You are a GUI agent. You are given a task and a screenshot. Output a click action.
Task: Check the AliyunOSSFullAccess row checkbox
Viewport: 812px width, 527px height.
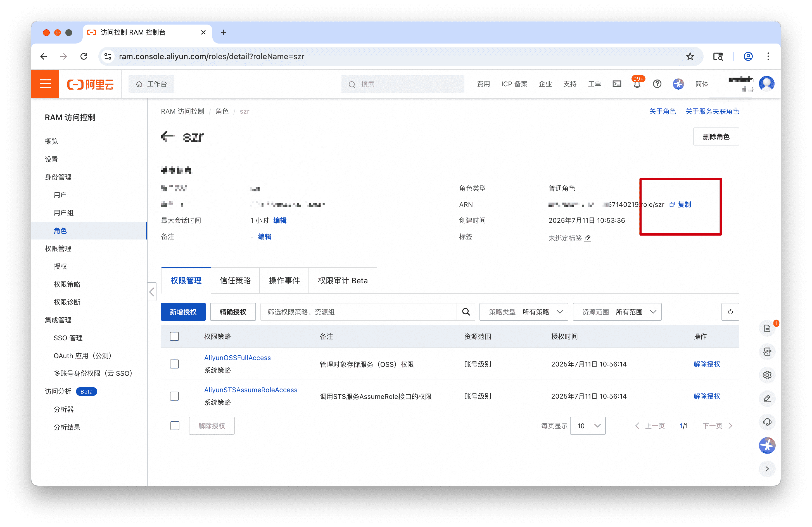174,364
